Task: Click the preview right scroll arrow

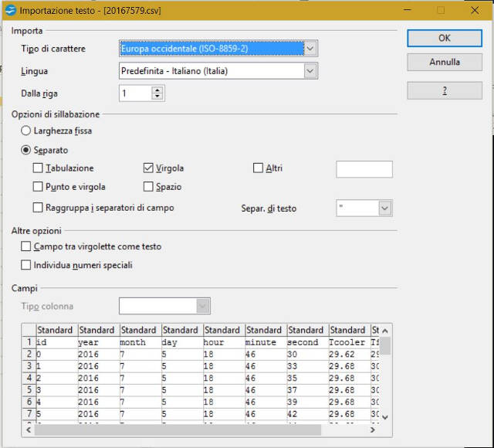Action: (372, 429)
